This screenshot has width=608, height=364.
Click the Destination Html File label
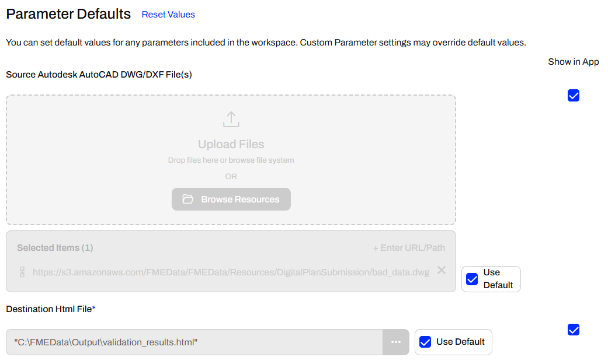[49, 309]
